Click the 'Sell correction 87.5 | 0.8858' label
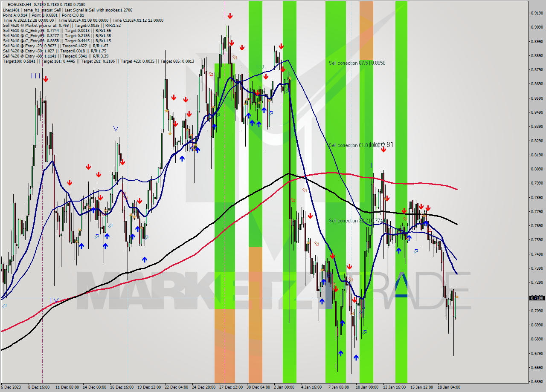 point(357,63)
